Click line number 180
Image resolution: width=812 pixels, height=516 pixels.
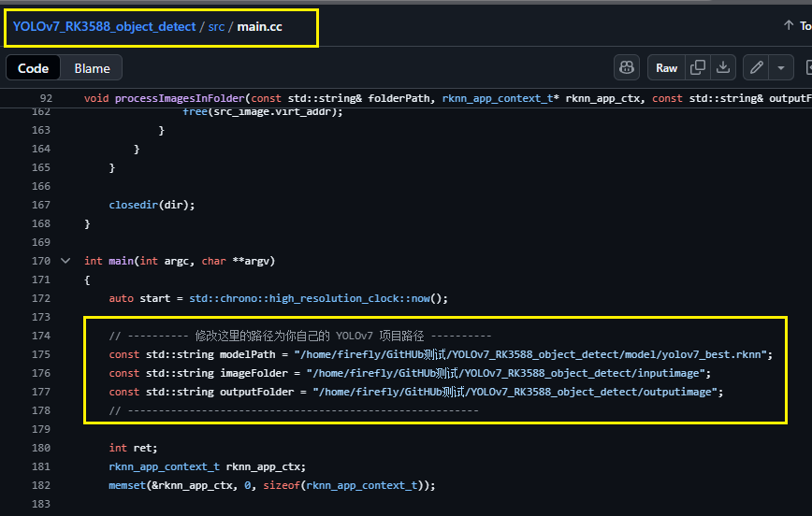(x=41, y=448)
